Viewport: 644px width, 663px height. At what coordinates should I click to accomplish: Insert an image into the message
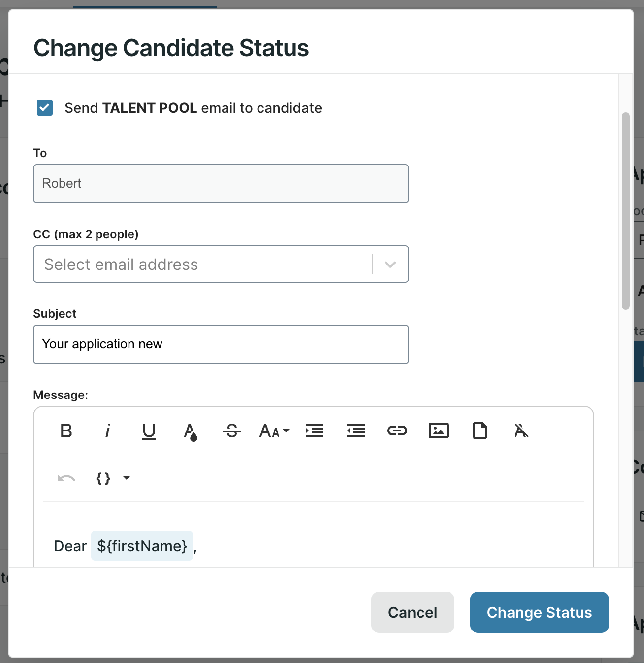tap(439, 431)
